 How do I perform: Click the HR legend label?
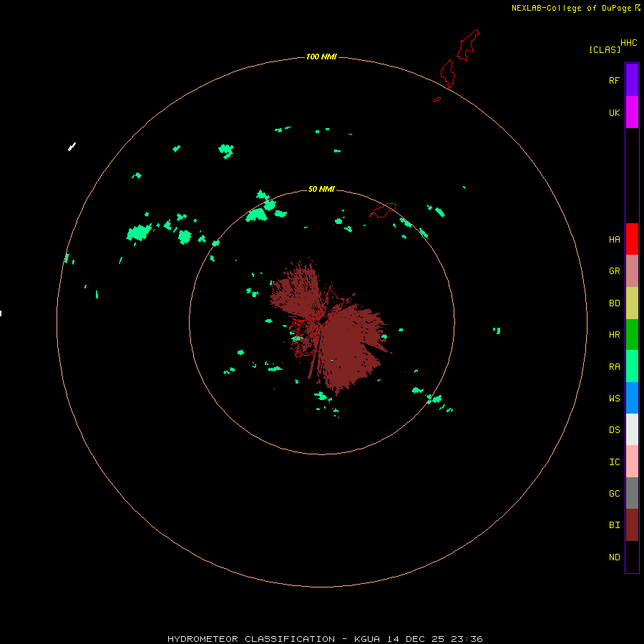tap(614, 335)
